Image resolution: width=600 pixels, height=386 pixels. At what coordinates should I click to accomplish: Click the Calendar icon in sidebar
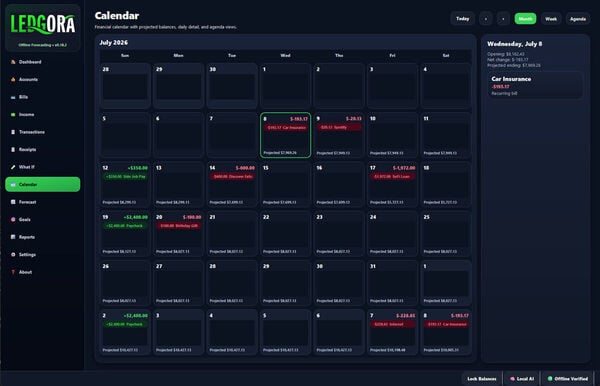click(x=13, y=184)
